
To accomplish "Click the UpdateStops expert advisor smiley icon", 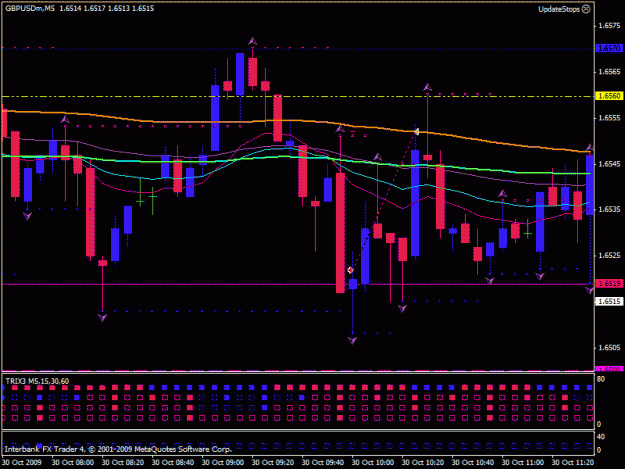I will tap(586, 9).
